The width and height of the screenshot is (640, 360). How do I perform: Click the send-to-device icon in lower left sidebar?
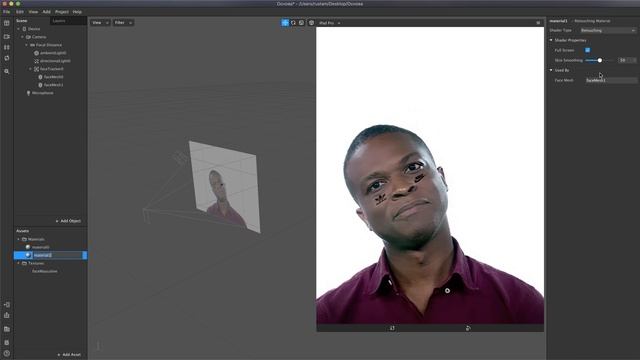coord(7,304)
